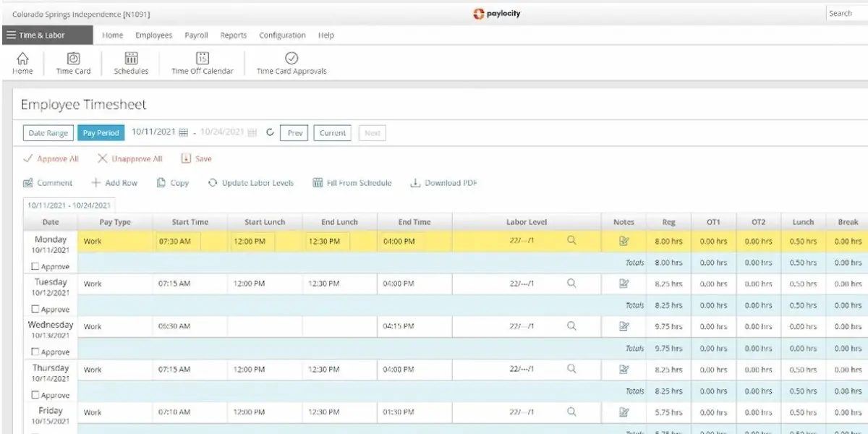Open the Payroll menu
Image resolution: width=868 pixels, height=434 pixels.
click(196, 35)
